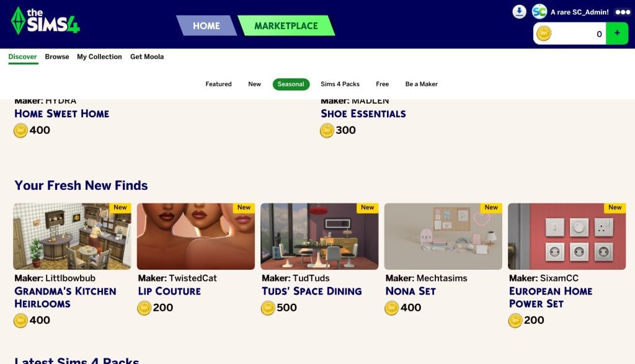Switch to the Home tab

click(x=206, y=26)
